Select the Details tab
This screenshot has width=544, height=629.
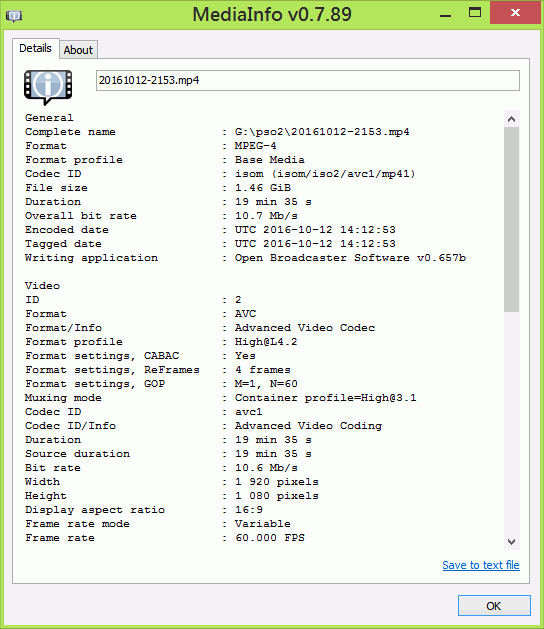36,49
